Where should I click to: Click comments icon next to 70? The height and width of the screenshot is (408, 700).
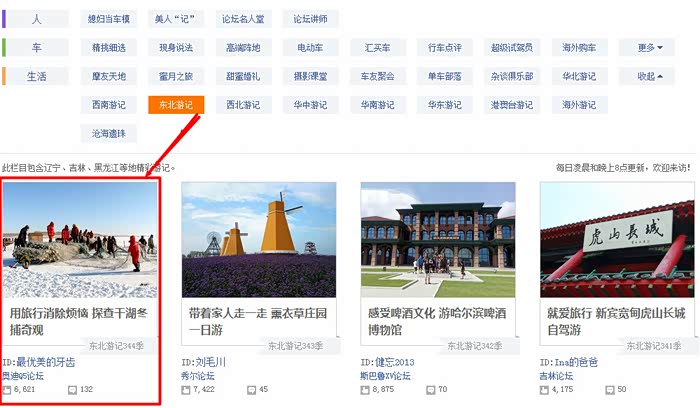[x=430, y=390]
